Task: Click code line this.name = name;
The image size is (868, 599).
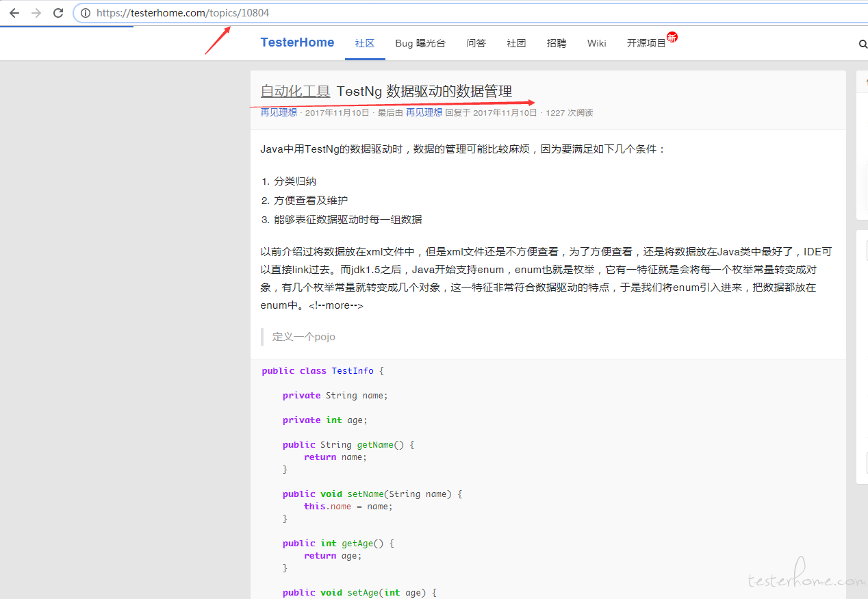Action: tap(348, 507)
